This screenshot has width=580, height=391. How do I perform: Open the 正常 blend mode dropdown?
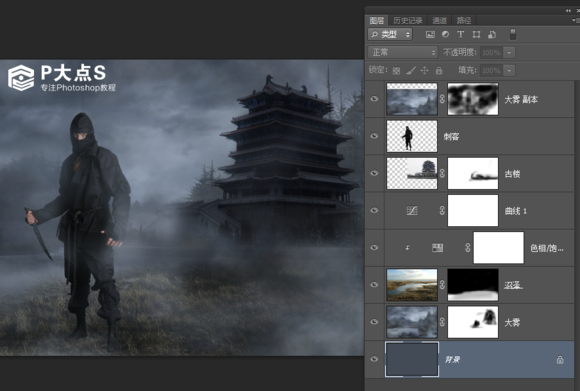point(403,53)
